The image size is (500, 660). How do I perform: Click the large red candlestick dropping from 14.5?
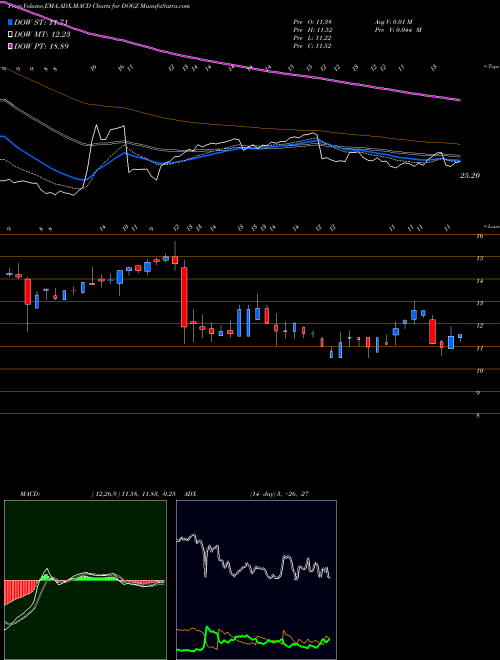pyautogui.click(x=184, y=297)
